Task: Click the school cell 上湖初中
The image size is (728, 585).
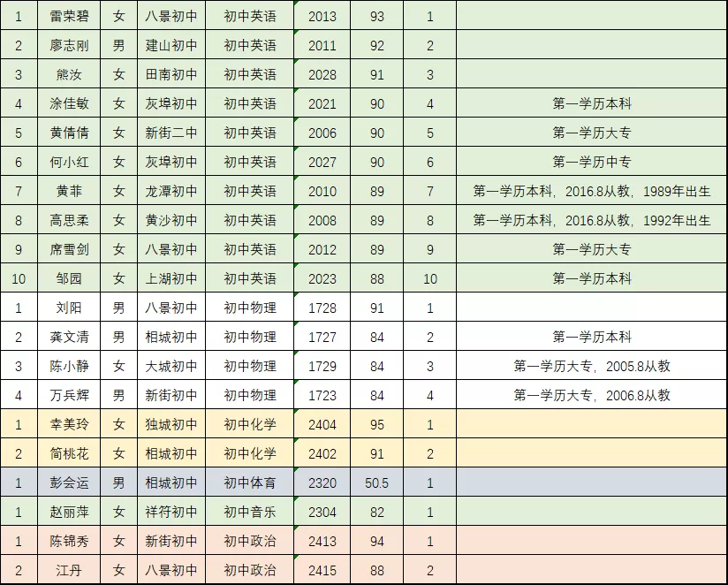Action: coord(171,278)
